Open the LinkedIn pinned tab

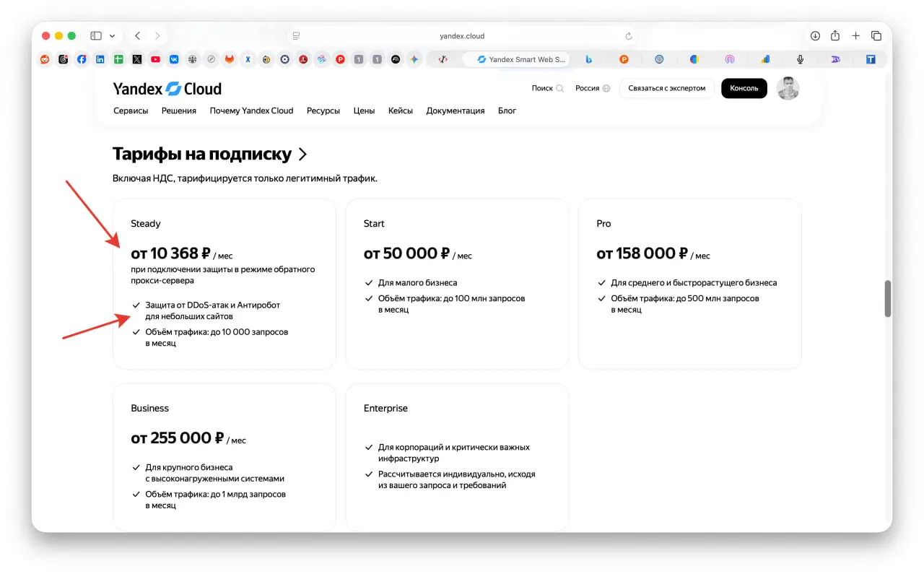(100, 60)
